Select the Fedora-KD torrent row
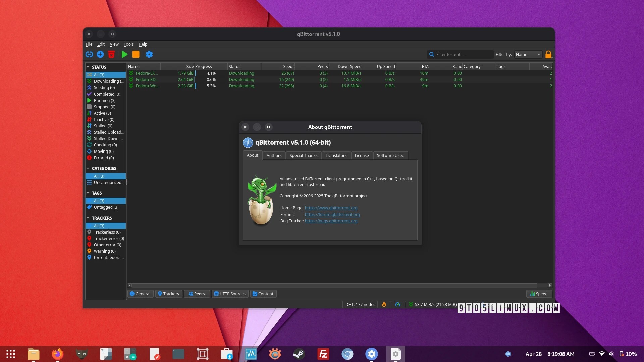Screen dimensions: 644x362 click(x=340, y=79)
